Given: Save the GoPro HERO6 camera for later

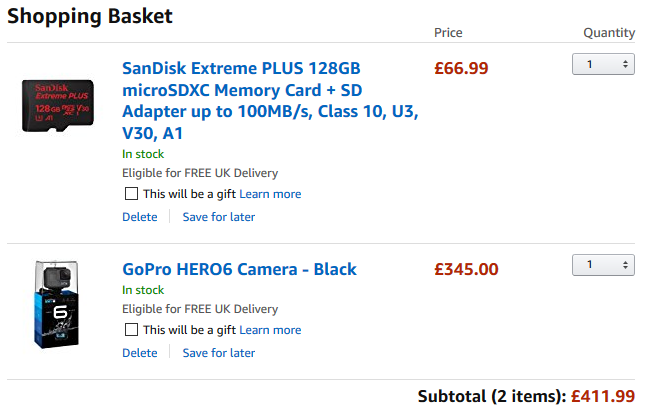Looking at the screenshot, I should click(218, 353).
